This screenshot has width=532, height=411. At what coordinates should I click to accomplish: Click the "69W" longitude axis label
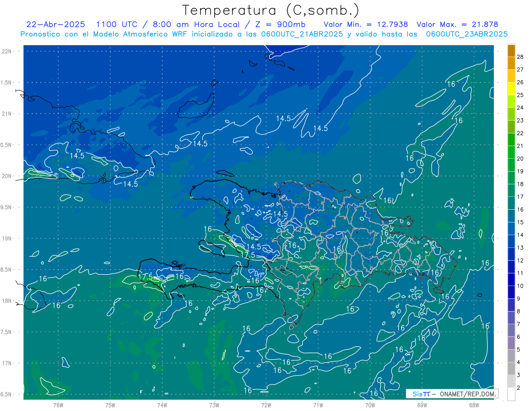click(422, 405)
